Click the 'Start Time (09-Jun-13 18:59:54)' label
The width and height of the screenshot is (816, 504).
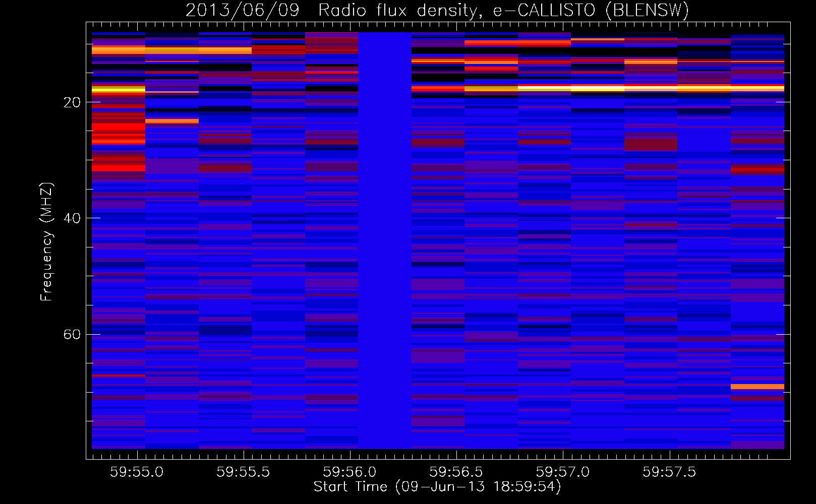(437, 487)
